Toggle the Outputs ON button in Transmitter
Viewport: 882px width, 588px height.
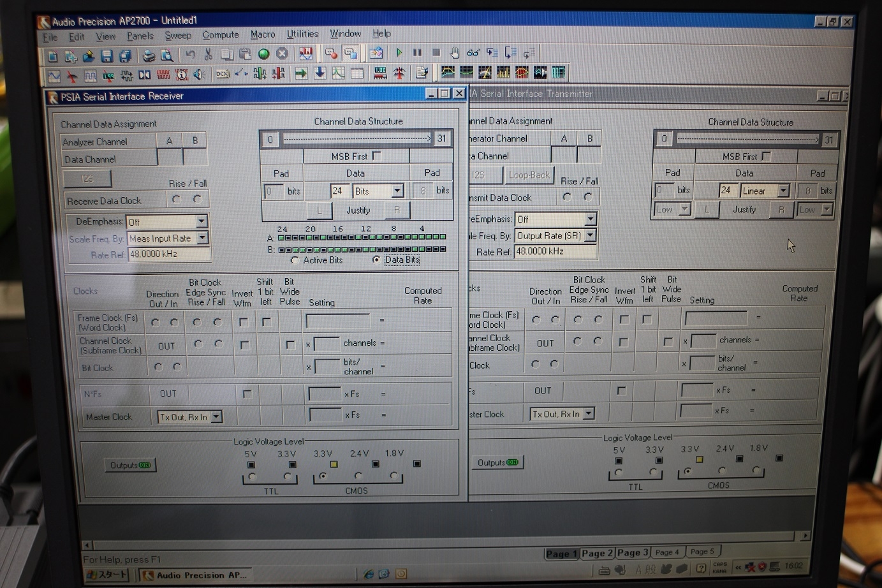[x=498, y=462]
